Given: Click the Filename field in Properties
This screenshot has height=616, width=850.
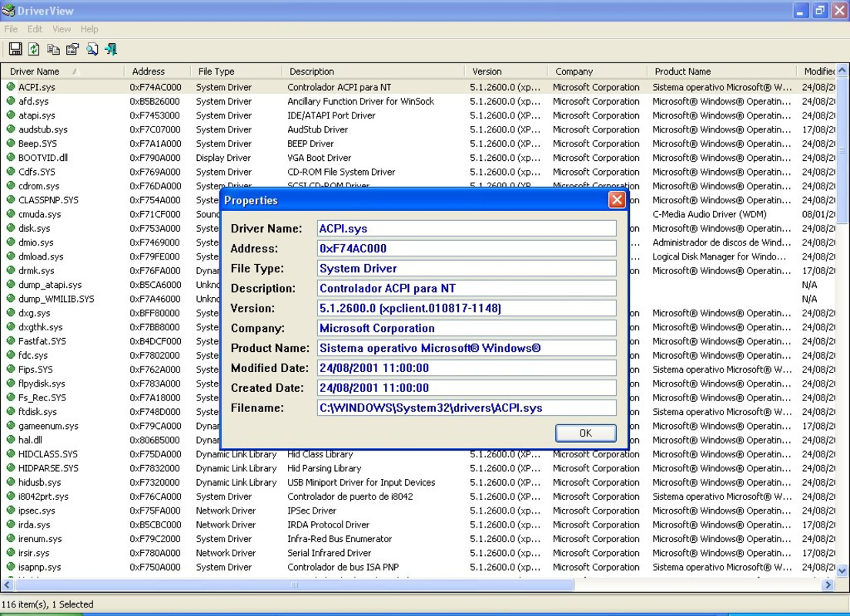Looking at the screenshot, I should click(x=467, y=408).
